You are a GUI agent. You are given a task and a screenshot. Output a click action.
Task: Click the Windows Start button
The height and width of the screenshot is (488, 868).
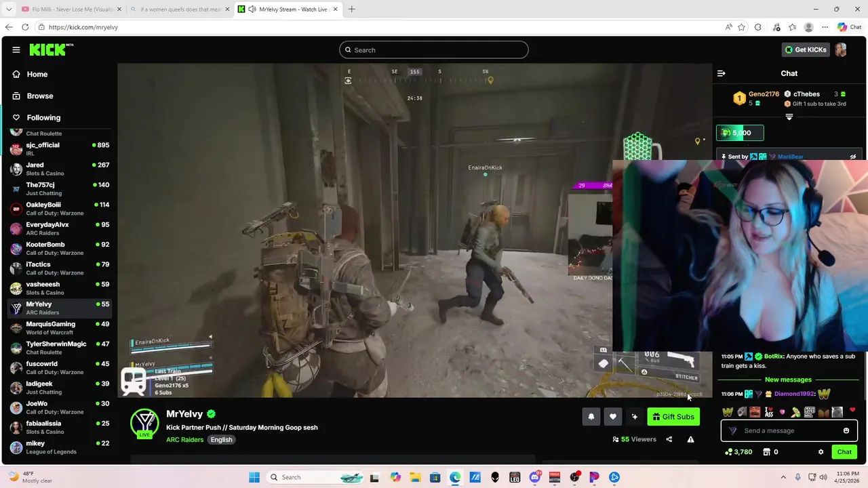[x=254, y=477]
